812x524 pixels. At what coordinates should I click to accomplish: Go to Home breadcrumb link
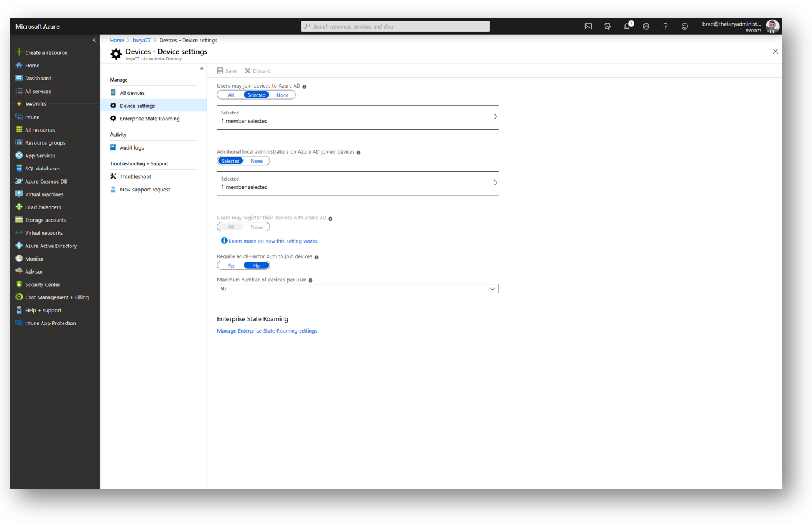point(117,40)
